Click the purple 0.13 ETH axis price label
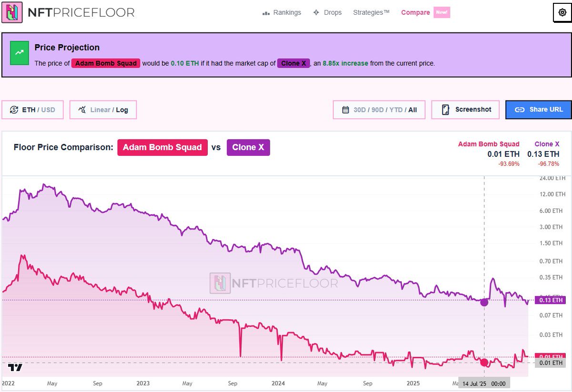 point(551,300)
